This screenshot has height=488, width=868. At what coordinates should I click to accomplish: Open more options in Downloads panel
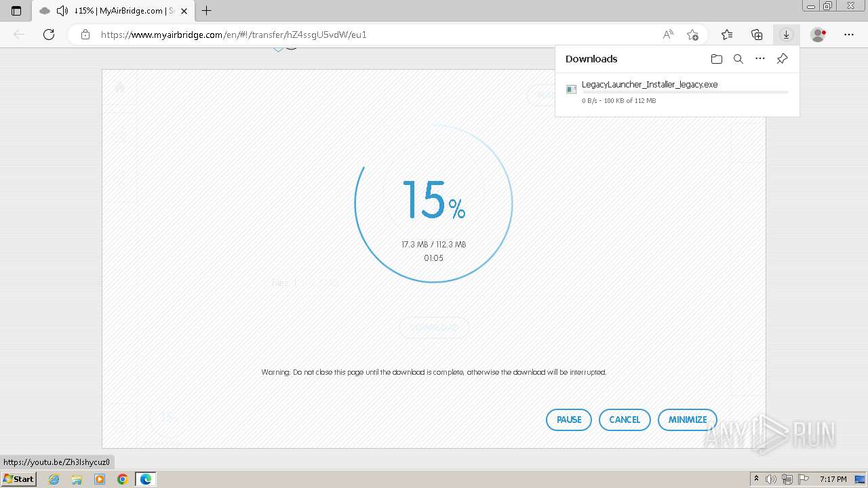[760, 59]
